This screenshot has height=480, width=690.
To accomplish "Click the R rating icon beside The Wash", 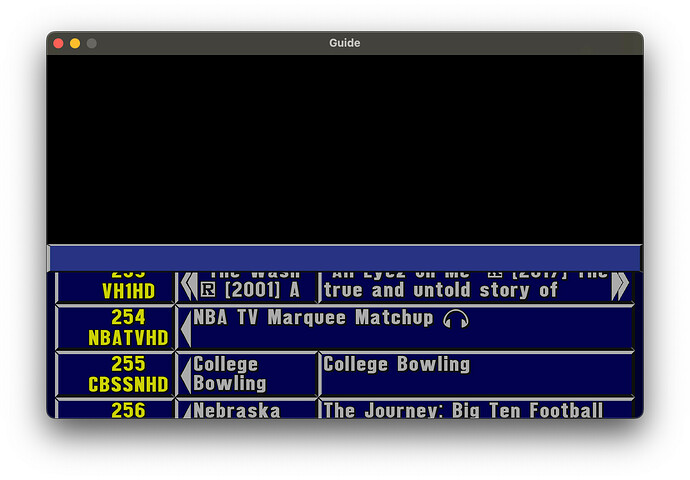I will tap(207, 290).
